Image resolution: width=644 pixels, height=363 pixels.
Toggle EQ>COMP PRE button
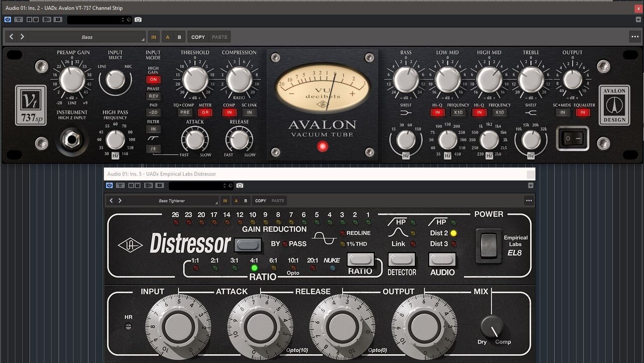185,113
